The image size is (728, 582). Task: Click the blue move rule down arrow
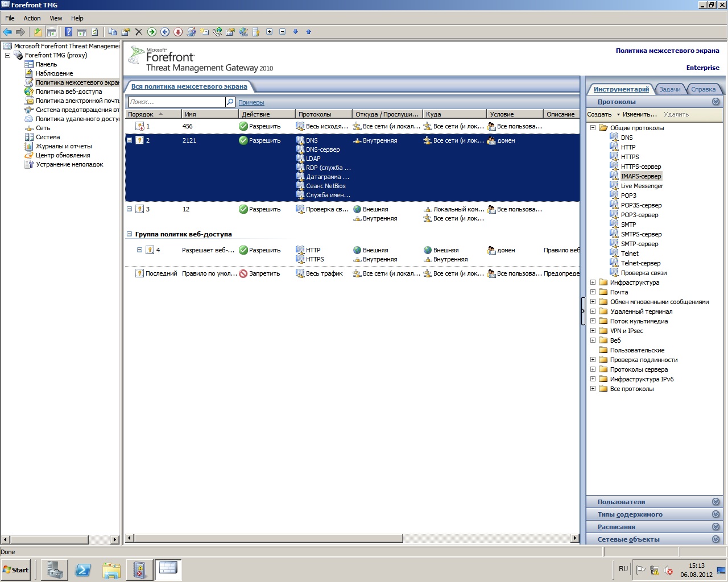coord(296,32)
